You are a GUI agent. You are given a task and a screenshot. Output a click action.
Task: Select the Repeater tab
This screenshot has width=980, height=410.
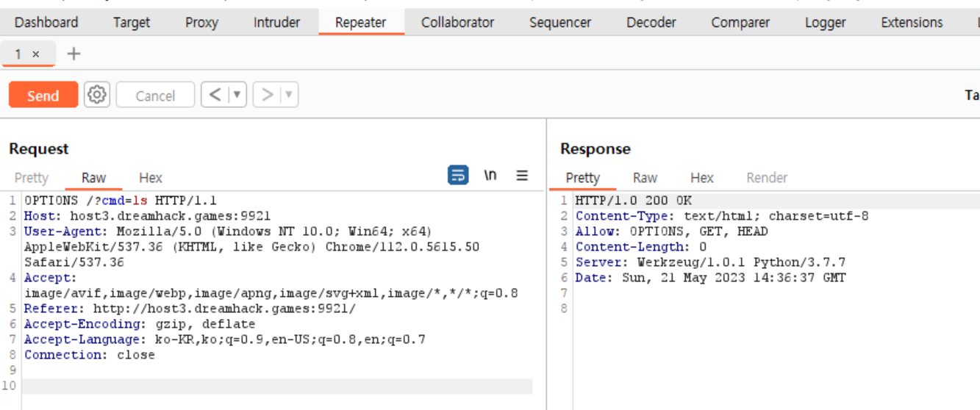[x=361, y=22]
